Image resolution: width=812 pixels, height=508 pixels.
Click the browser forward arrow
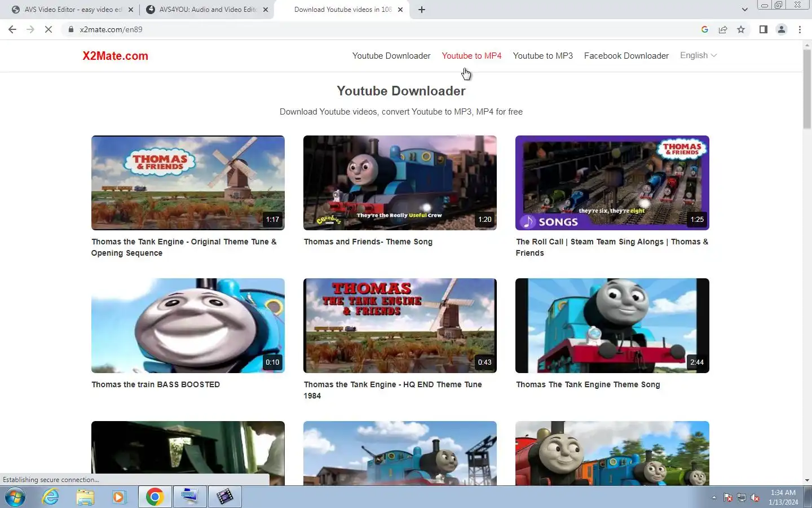click(x=30, y=29)
